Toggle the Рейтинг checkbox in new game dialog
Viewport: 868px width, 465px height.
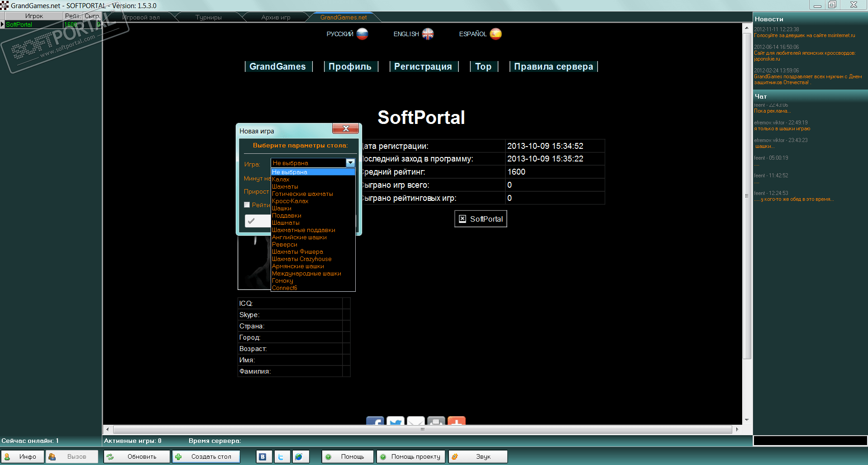pos(247,205)
